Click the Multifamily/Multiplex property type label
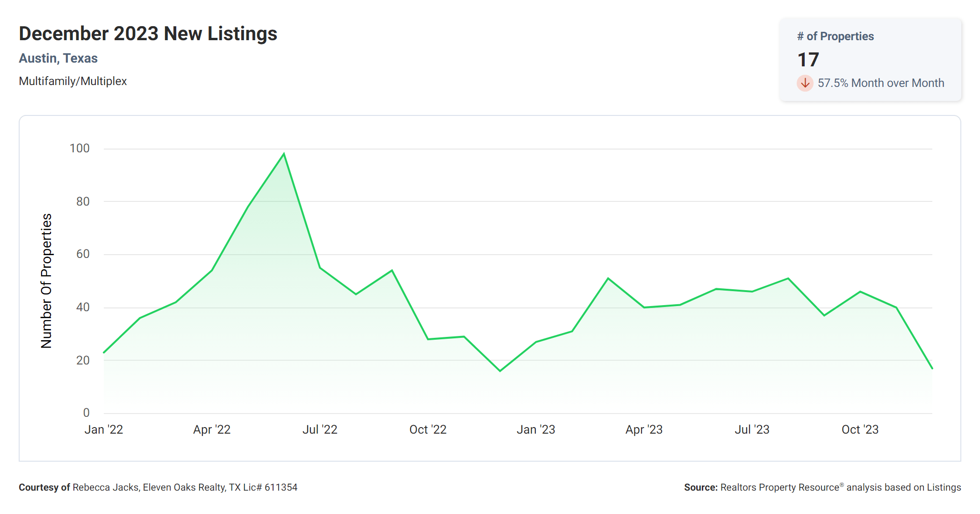 (72, 81)
